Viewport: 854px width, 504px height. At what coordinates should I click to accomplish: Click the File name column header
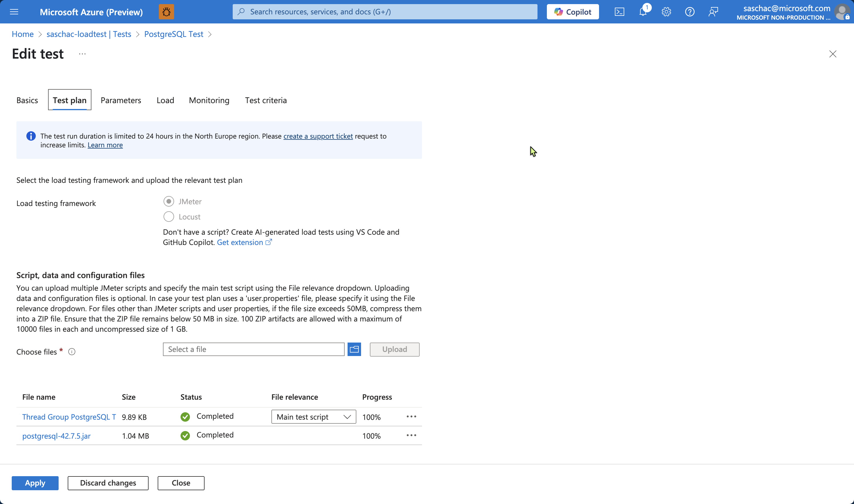[x=39, y=397]
